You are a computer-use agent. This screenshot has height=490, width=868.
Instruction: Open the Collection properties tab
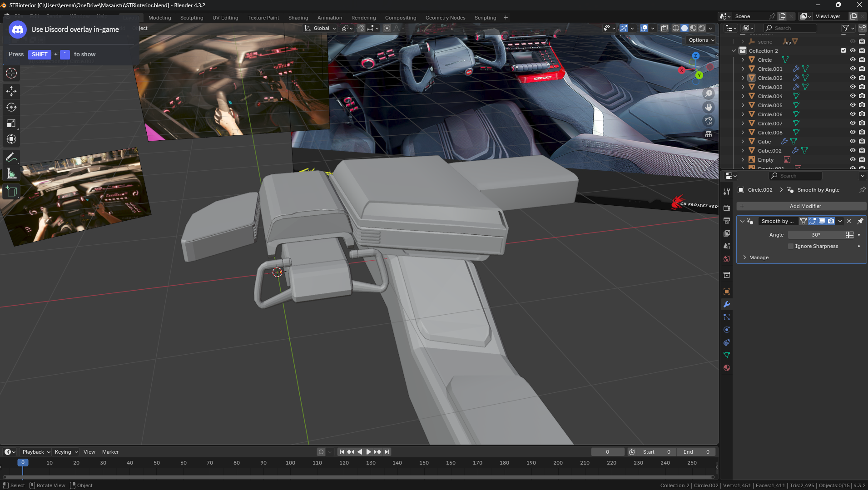[x=727, y=275]
